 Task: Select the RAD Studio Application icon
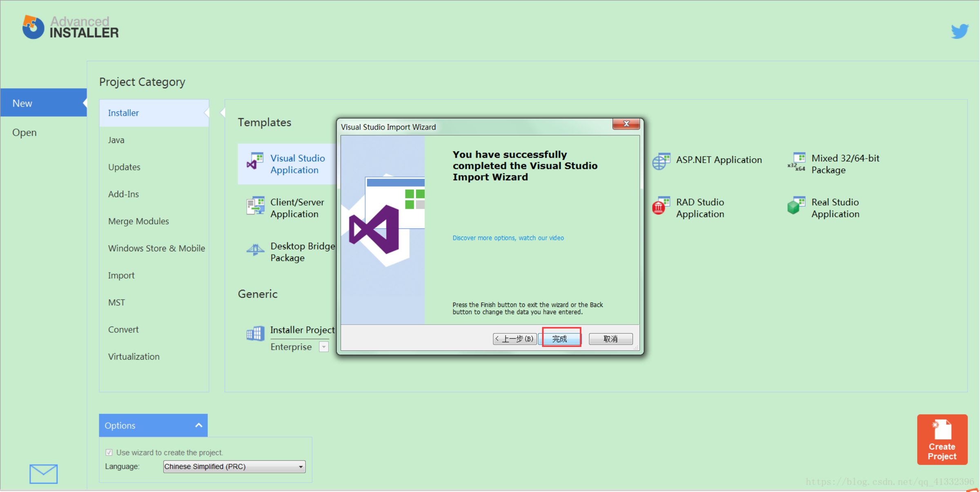[x=661, y=206]
